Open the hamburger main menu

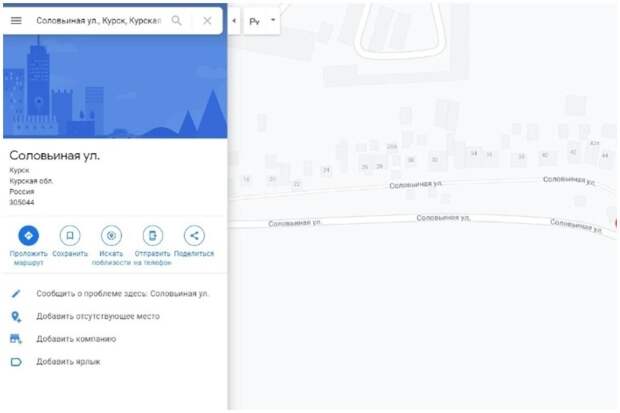tap(16, 21)
